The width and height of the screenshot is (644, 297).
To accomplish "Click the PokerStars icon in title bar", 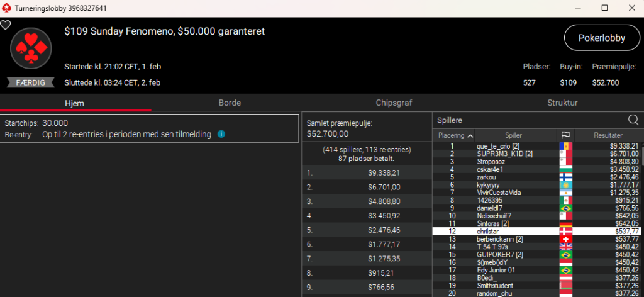I will (7, 8).
